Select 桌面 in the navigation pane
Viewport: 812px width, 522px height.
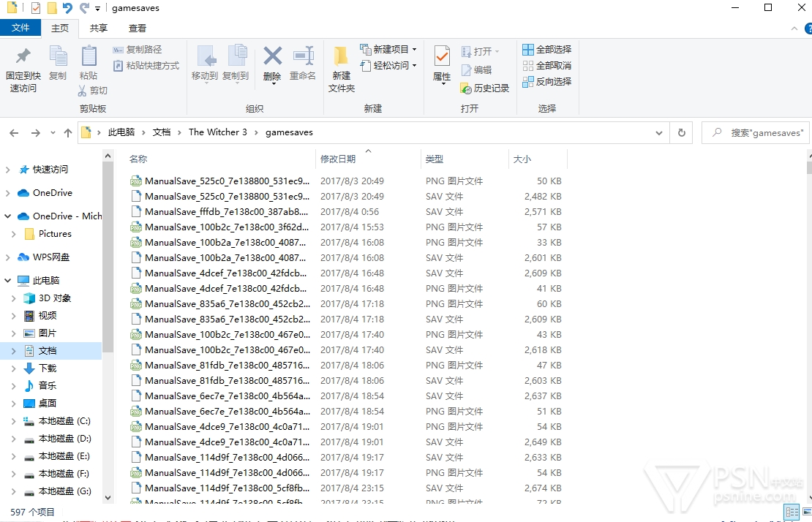tap(47, 404)
